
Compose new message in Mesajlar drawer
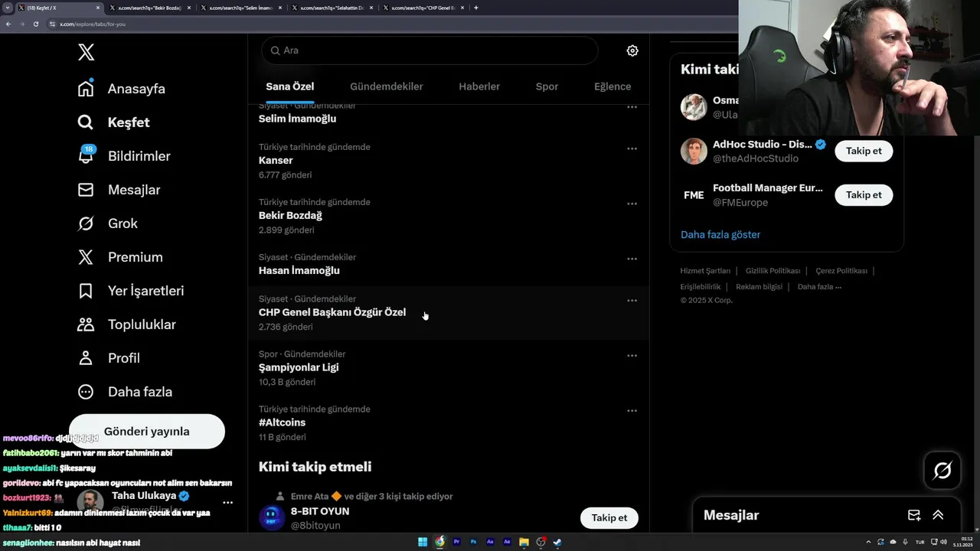(914, 515)
